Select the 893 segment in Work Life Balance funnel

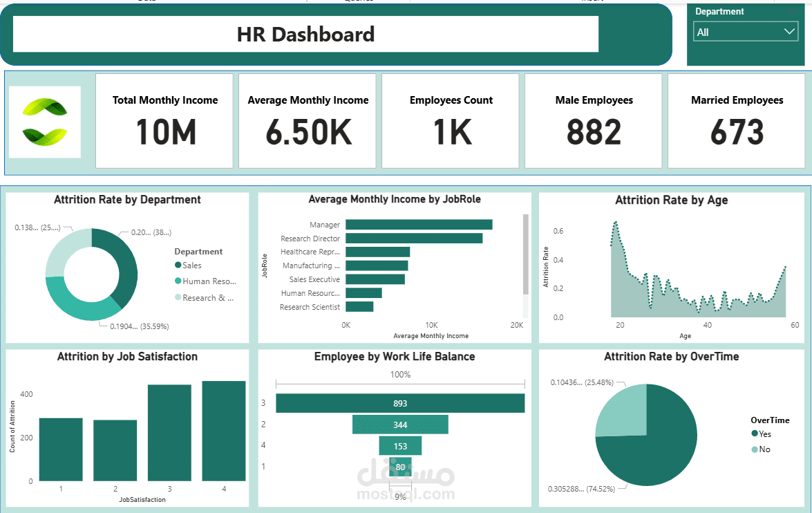[399, 402]
